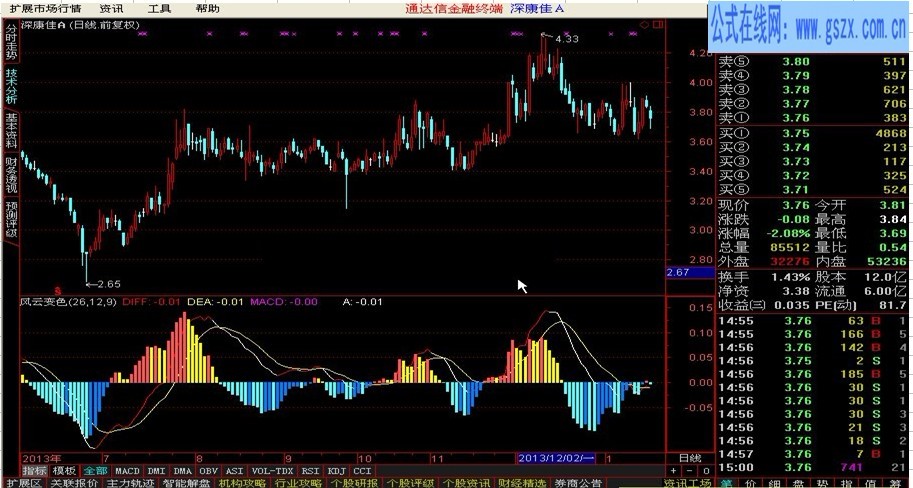The width and height of the screenshot is (913, 488).
Task: Click the 15:00 trade row
Action: (x=812, y=467)
